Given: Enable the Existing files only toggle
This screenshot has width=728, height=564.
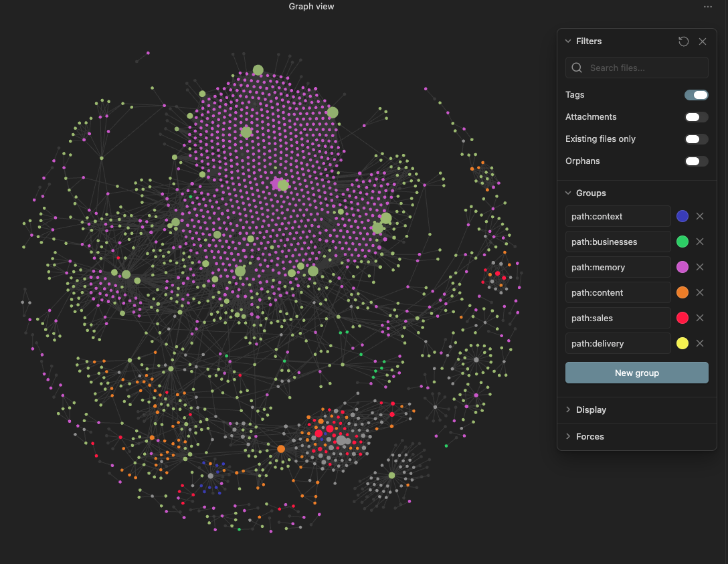Looking at the screenshot, I should (x=696, y=138).
